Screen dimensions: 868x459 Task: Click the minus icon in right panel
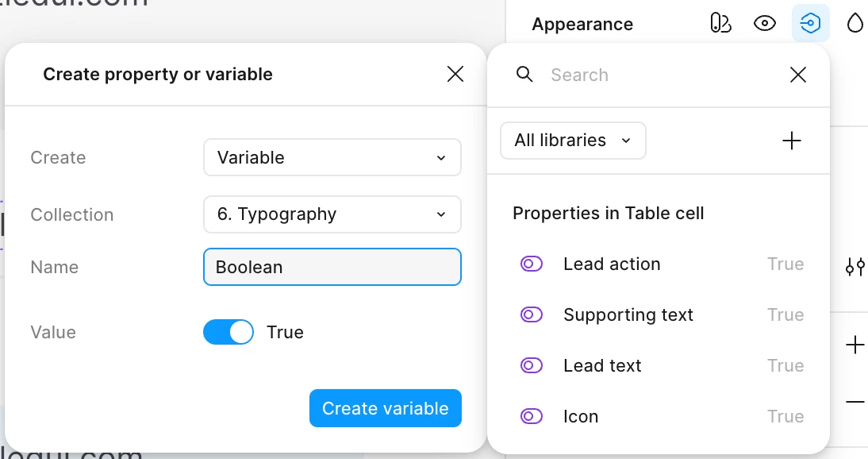click(855, 403)
